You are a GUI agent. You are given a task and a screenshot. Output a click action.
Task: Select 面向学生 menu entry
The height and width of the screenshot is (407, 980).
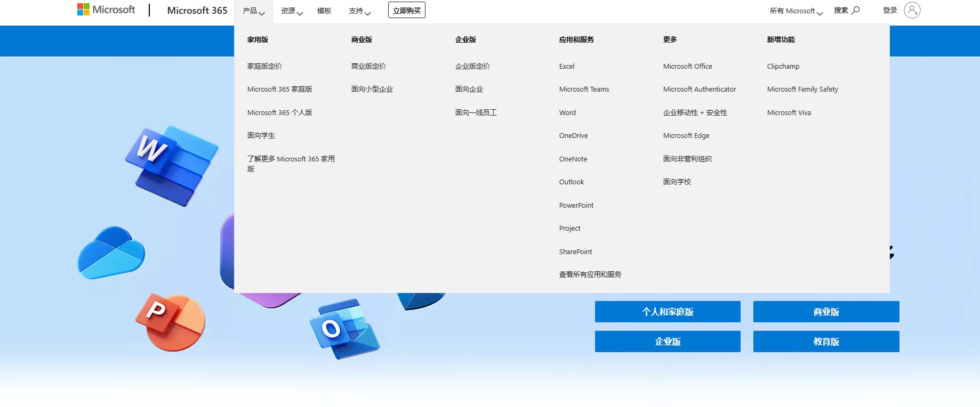click(x=261, y=135)
